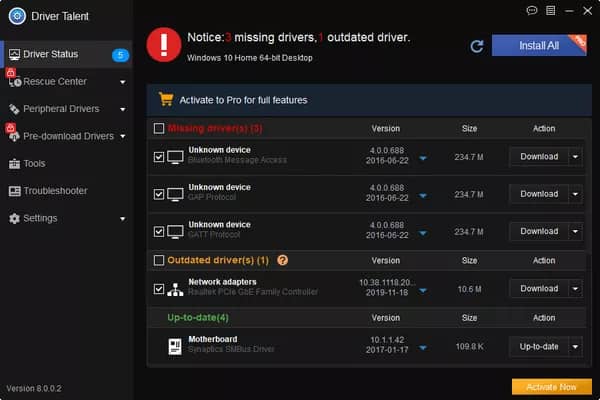Download the GATT Protocol driver
600x400 pixels.
click(x=539, y=232)
